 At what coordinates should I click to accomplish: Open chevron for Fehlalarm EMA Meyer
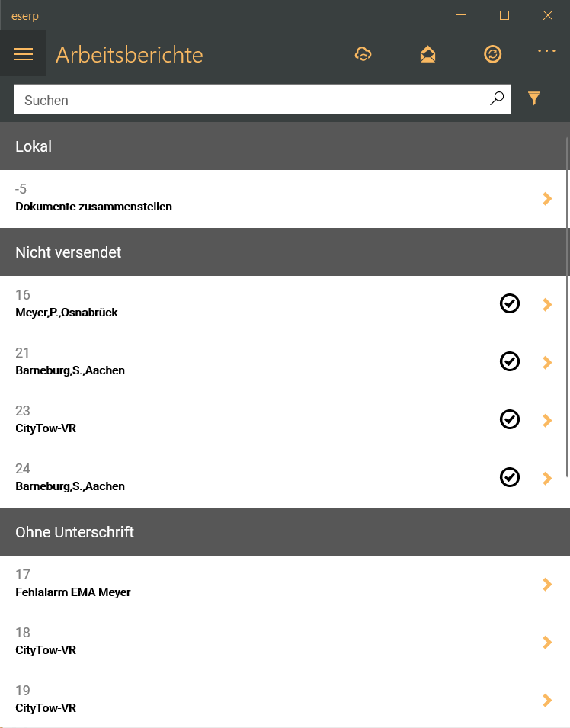click(x=547, y=585)
